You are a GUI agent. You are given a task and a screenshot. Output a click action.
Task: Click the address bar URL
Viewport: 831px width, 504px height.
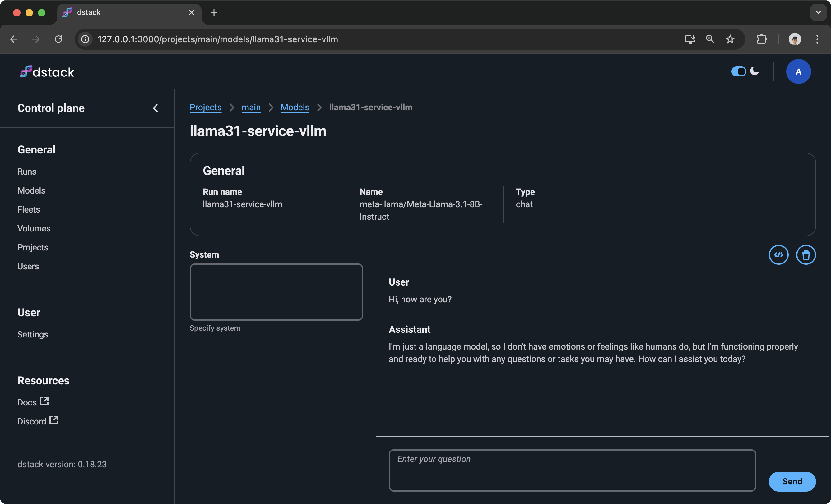tap(217, 39)
